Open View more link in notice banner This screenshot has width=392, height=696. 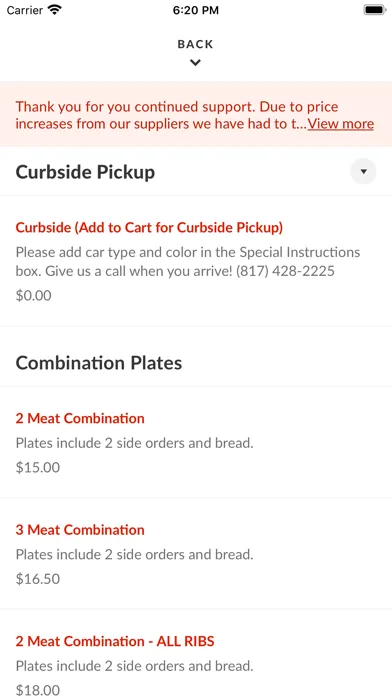coord(341,123)
